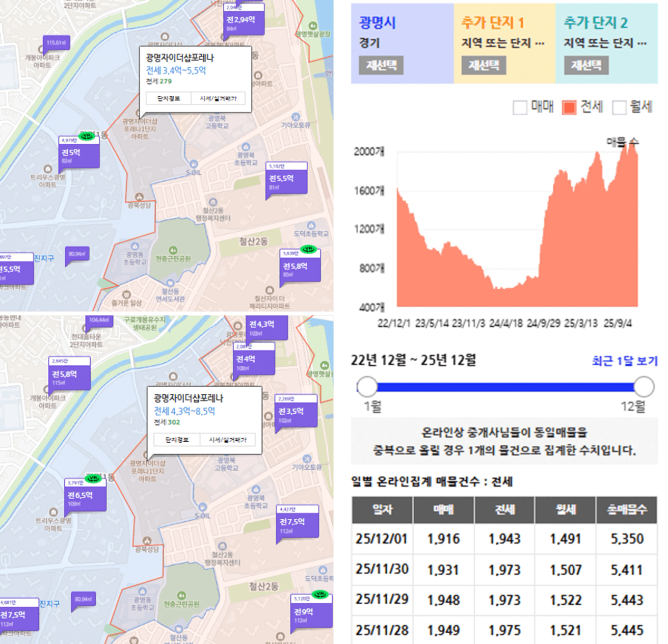Click the 전2.94억 price marker on upper map
Viewport: 668px width, 644px height.
[x=244, y=22]
